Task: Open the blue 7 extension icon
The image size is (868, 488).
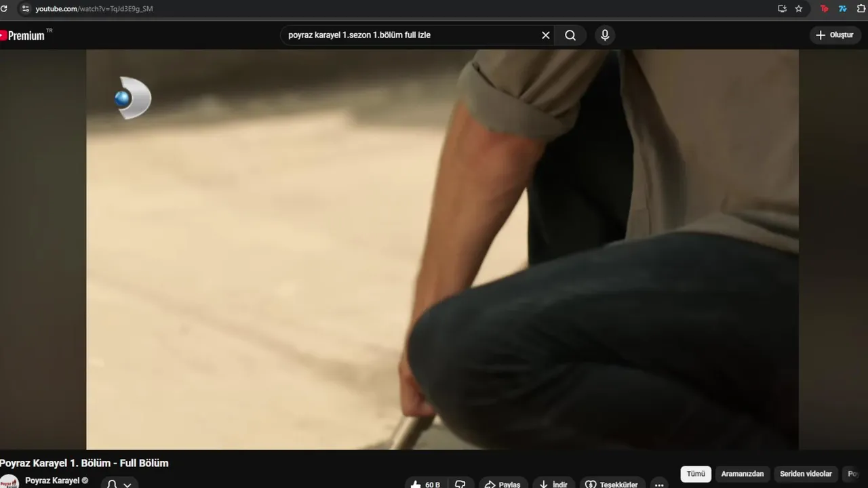Action: click(843, 9)
